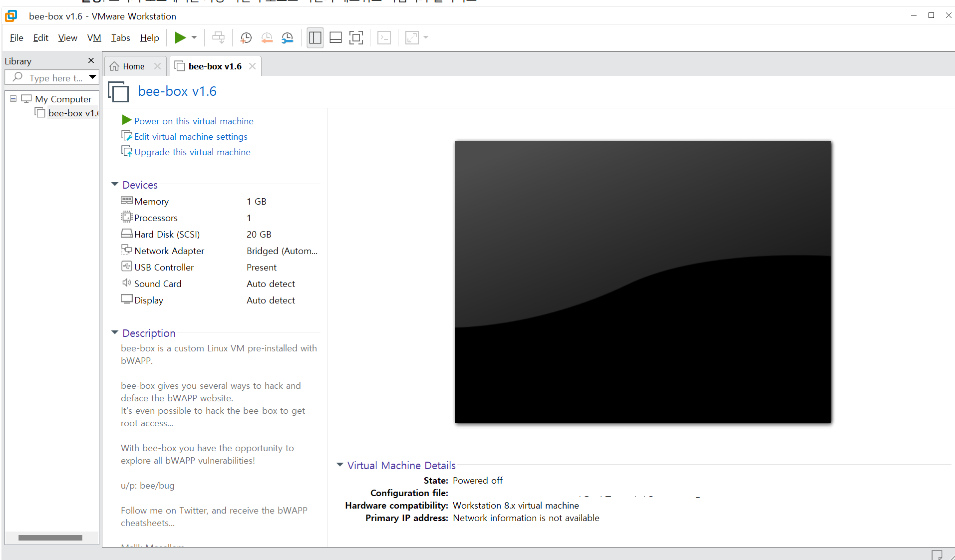Image resolution: width=955 pixels, height=560 pixels.
Task: Click the green Power On toolbar button
Action: pyautogui.click(x=180, y=37)
